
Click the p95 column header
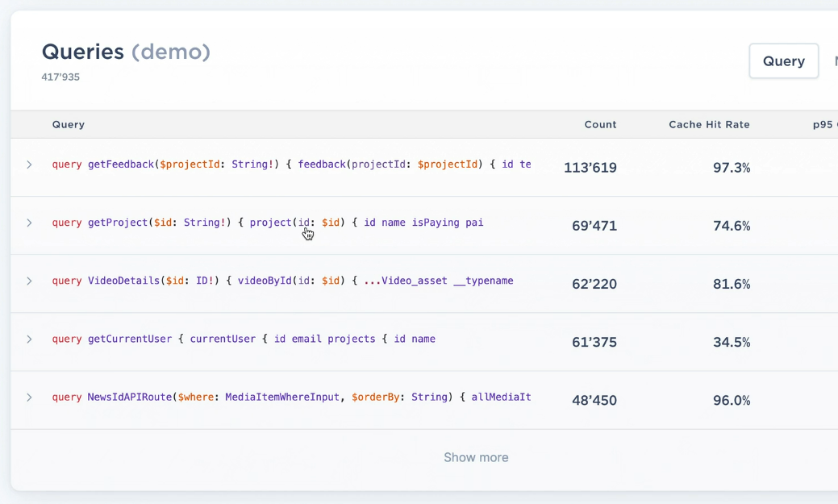click(x=823, y=124)
